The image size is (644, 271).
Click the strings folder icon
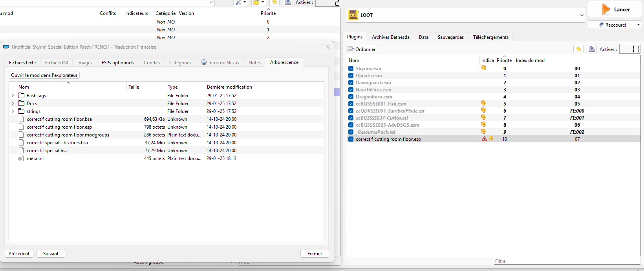(21, 111)
